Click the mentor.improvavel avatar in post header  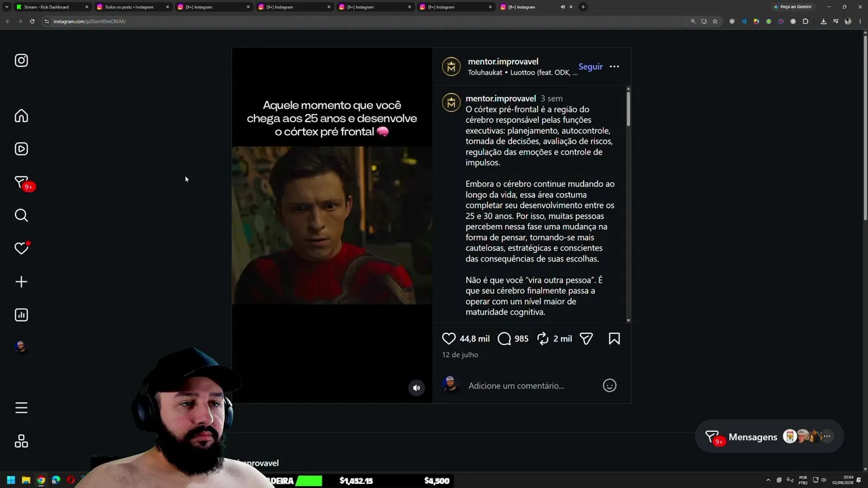pyautogui.click(x=452, y=66)
